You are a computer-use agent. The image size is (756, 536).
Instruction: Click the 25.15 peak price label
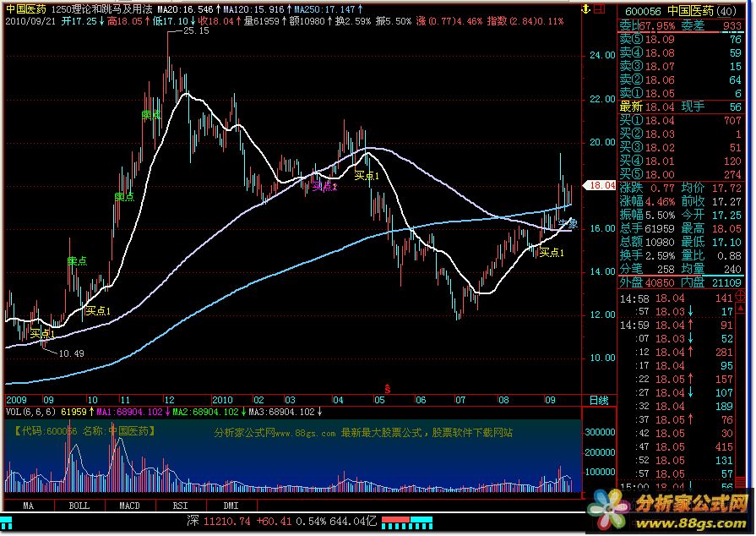click(196, 31)
